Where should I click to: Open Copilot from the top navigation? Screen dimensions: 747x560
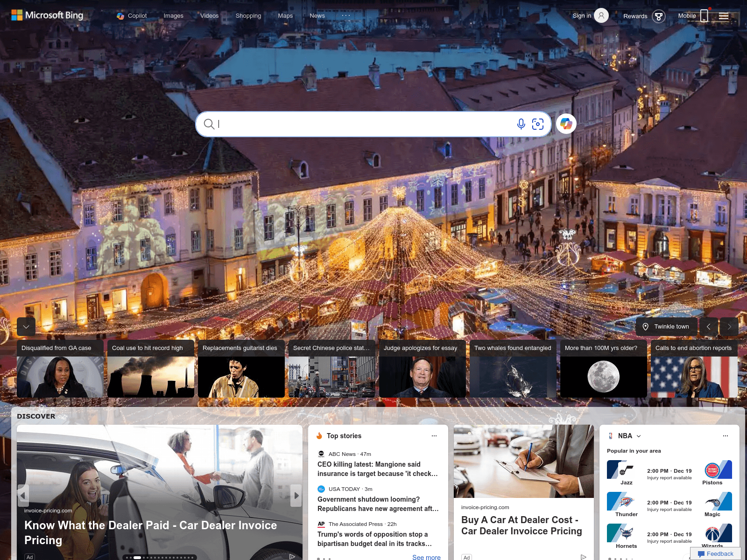(132, 16)
